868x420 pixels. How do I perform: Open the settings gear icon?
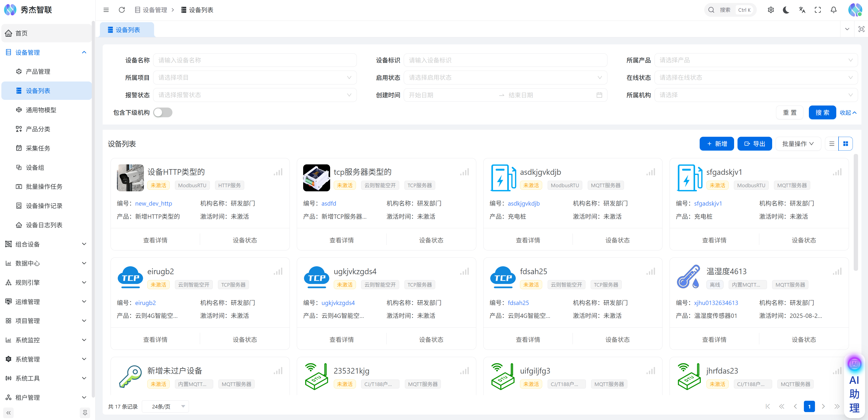(x=771, y=10)
